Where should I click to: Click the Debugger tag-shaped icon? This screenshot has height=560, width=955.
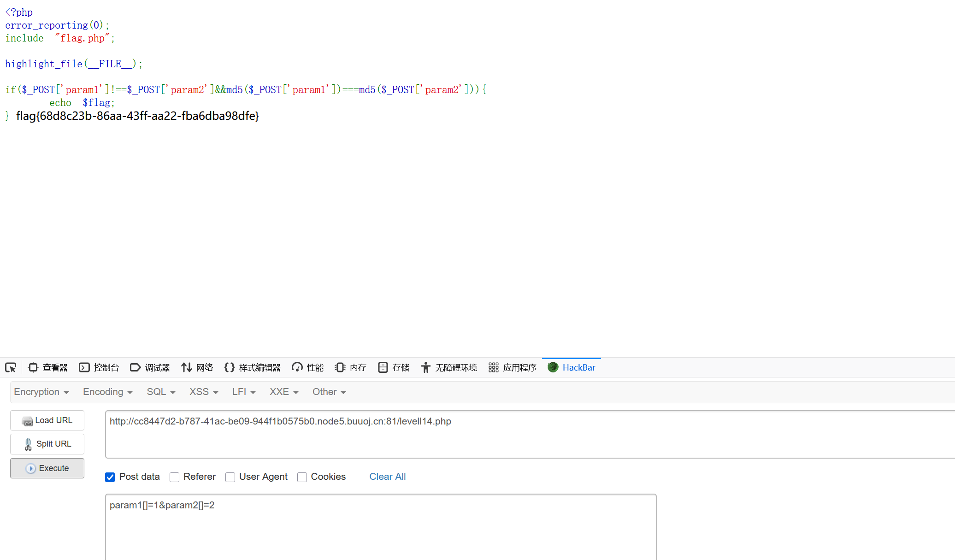coord(135,367)
